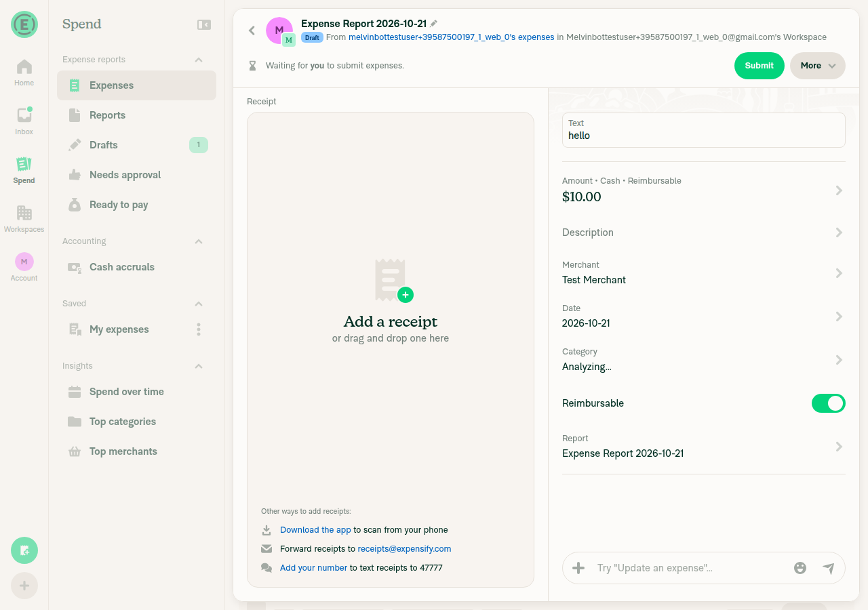This screenshot has width=868, height=610.
Task: Open the Spend section
Action: (x=24, y=170)
